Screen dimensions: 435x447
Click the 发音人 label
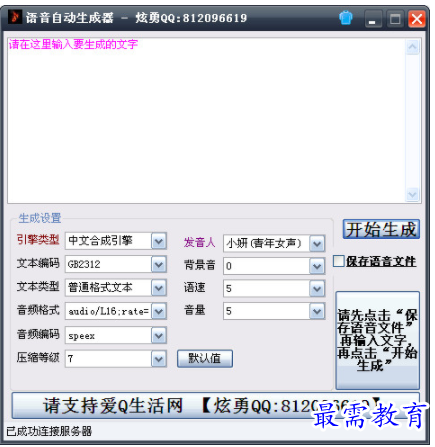click(x=199, y=242)
